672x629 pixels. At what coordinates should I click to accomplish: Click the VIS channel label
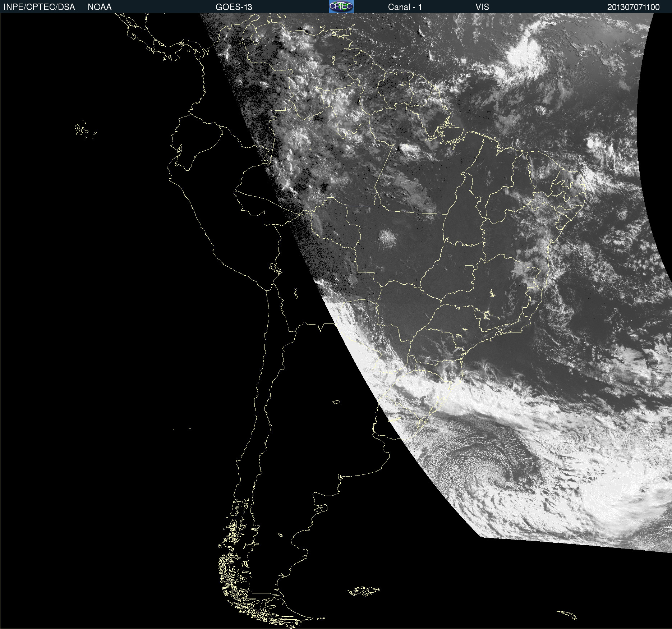(x=482, y=7)
